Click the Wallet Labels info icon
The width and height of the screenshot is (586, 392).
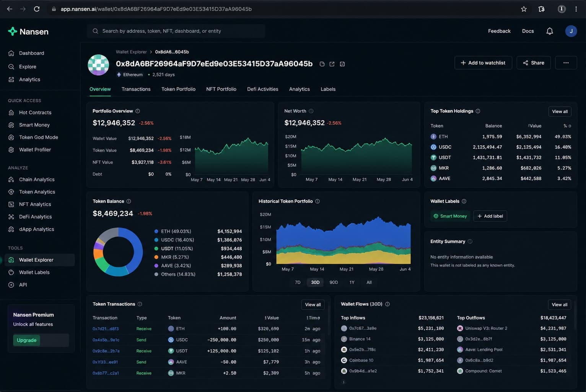(464, 201)
